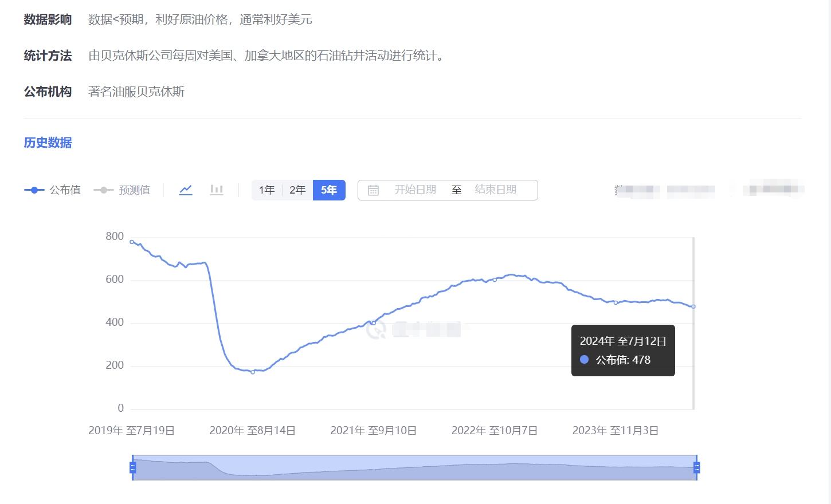Click the left handle of range slider

click(133, 468)
